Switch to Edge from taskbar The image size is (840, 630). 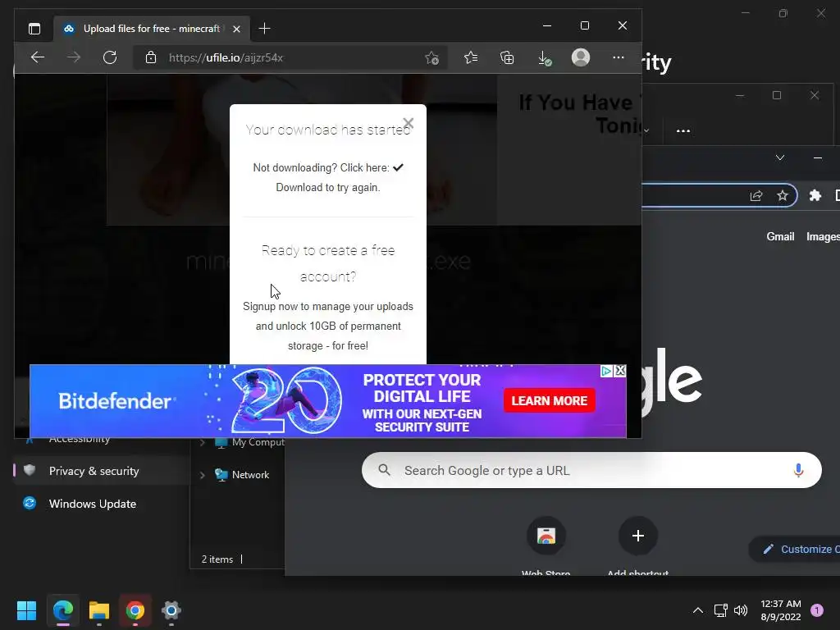coord(63,610)
